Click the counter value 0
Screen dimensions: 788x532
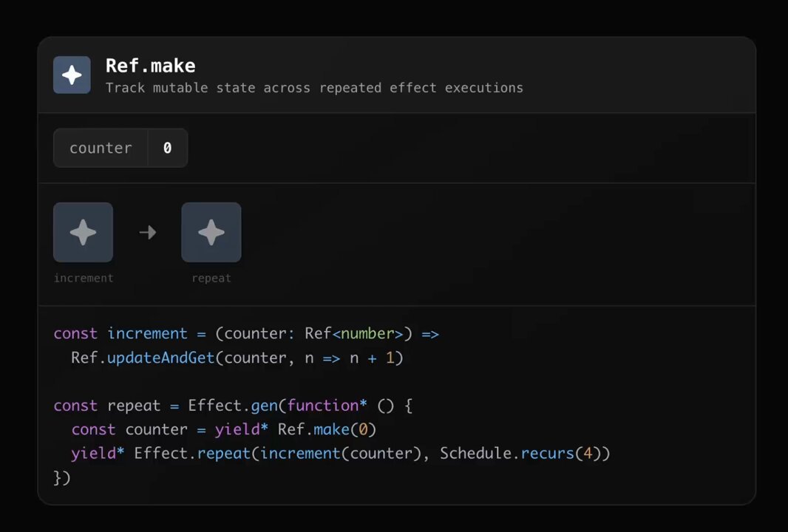coord(167,148)
